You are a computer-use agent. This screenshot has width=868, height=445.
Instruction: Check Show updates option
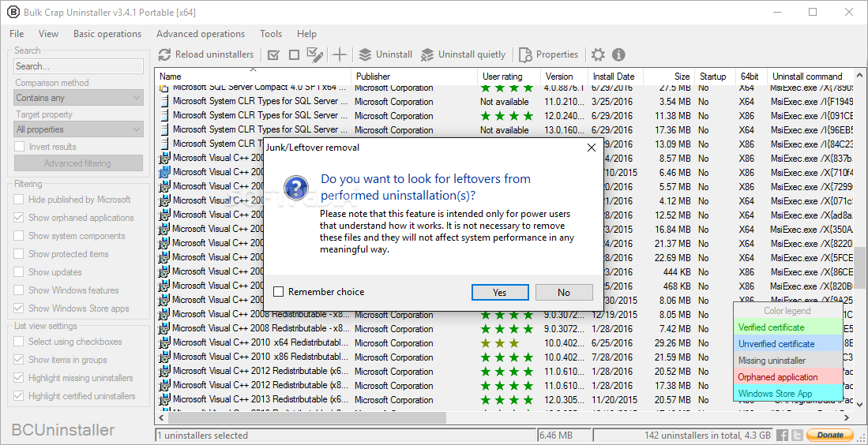tap(19, 272)
